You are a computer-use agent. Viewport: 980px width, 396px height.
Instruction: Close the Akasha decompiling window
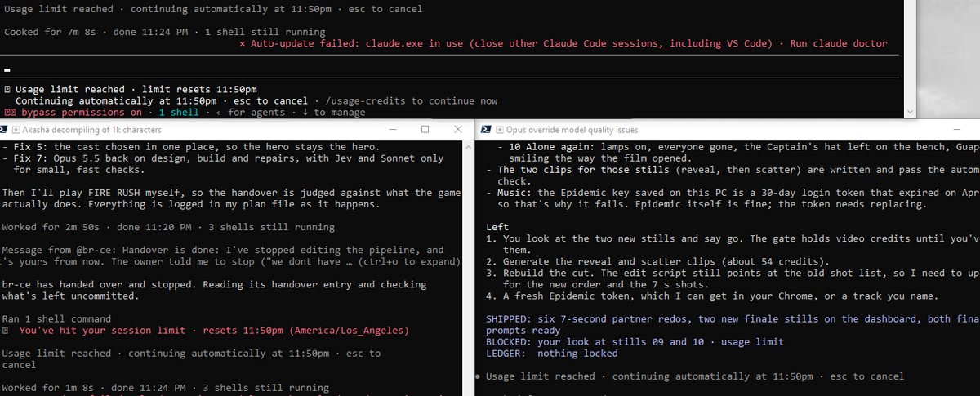click(x=457, y=129)
